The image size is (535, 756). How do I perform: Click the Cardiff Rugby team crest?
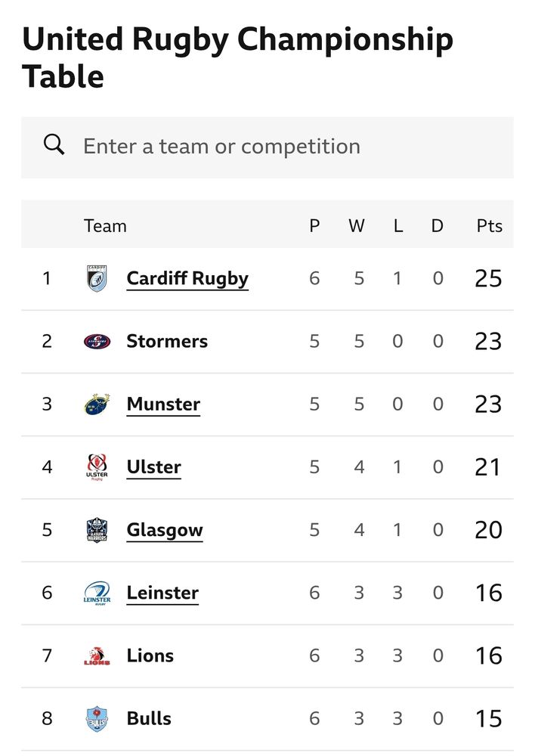[x=97, y=278]
